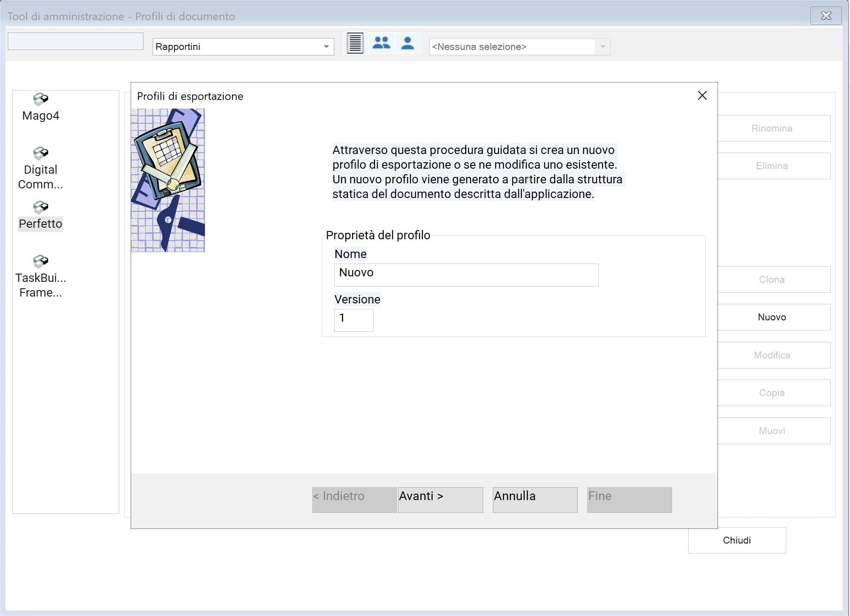850x616 pixels.
Task: Click the Nome field containing Nuovo
Action: click(x=466, y=275)
